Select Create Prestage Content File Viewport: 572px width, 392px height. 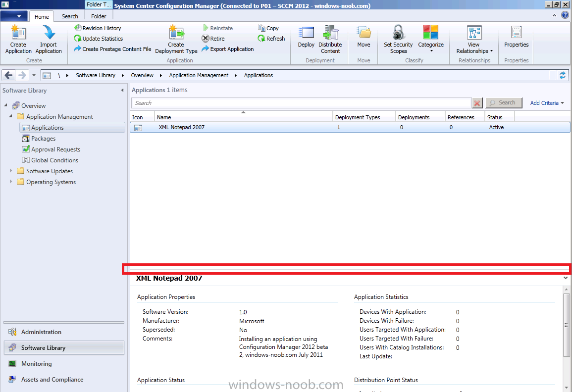pos(112,49)
